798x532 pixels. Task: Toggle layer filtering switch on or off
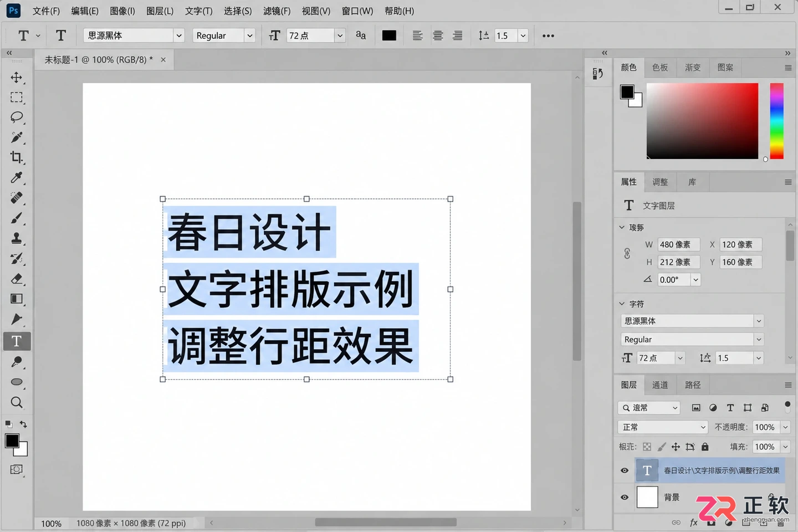787,406
